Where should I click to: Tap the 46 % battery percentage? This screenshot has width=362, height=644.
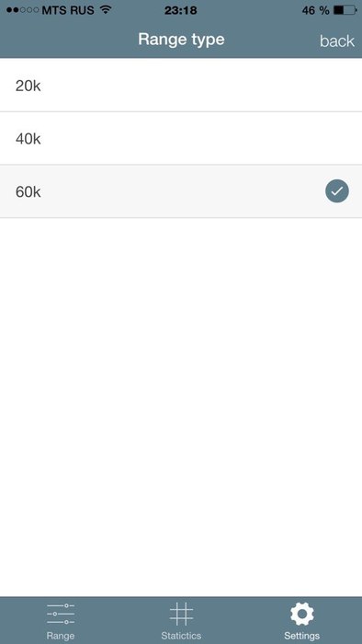pyautogui.click(x=316, y=10)
